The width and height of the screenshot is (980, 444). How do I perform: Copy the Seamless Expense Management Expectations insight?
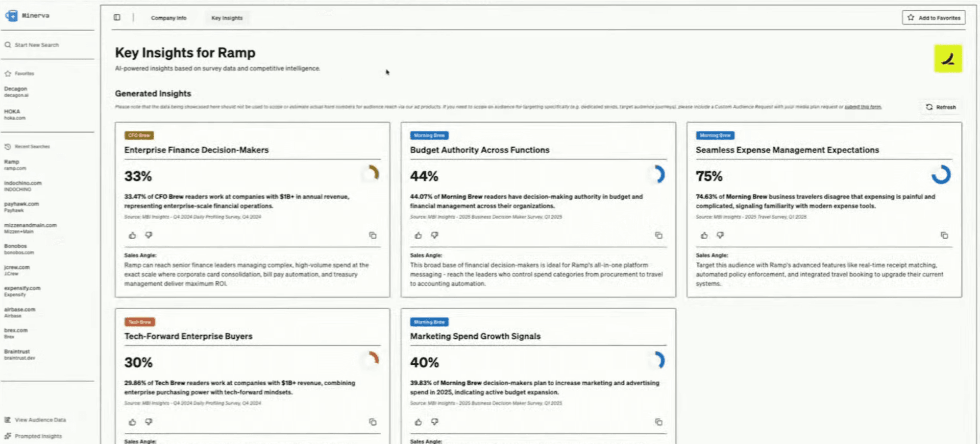(944, 236)
